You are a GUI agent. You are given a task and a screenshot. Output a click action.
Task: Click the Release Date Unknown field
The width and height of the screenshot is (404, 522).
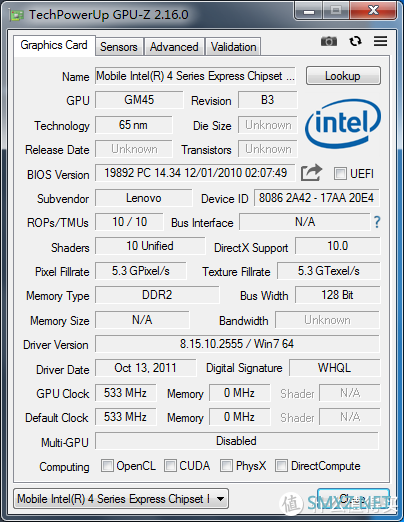(134, 149)
